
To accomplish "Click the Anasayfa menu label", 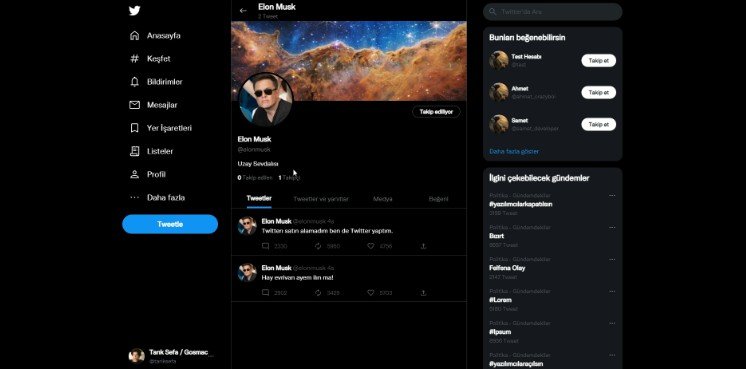I will click(164, 36).
